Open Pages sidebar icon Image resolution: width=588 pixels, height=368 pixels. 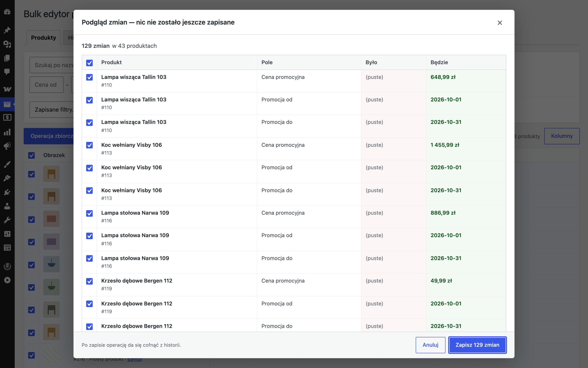(7, 58)
